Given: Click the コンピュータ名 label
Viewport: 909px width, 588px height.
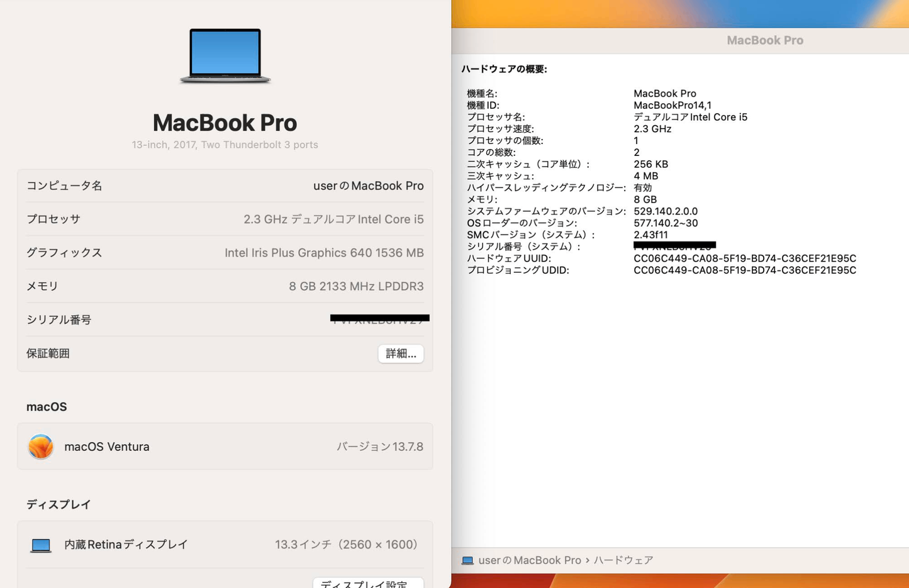Looking at the screenshot, I should [x=64, y=186].
